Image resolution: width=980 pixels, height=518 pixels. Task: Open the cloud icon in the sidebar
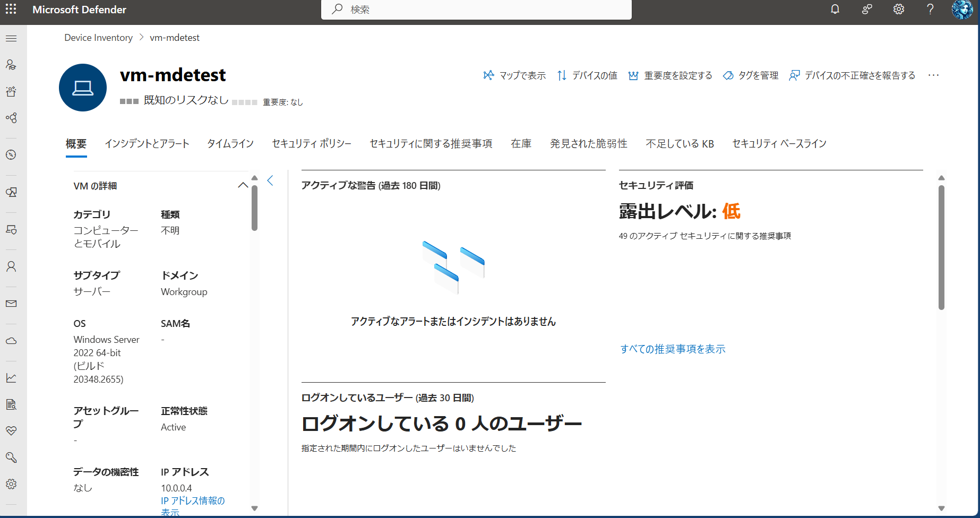(11, 341)
